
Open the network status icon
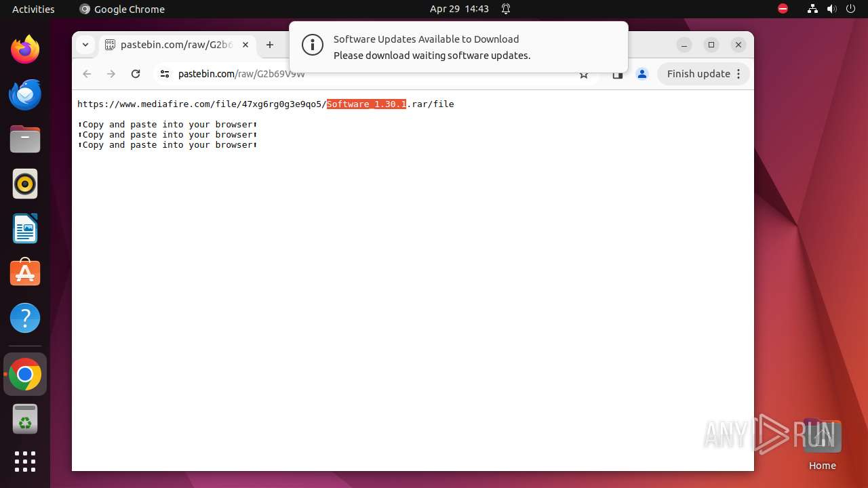click(x=812, y=9)
